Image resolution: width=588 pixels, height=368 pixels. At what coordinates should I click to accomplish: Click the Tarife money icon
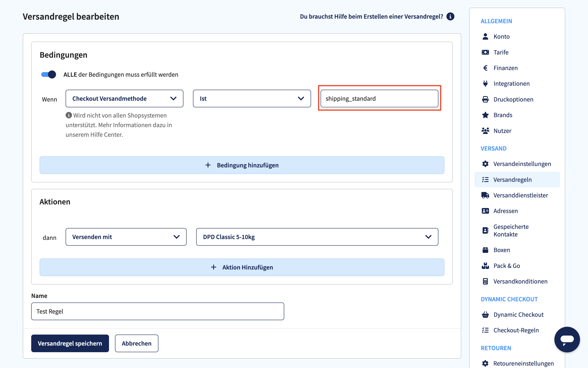pos(485,52)
